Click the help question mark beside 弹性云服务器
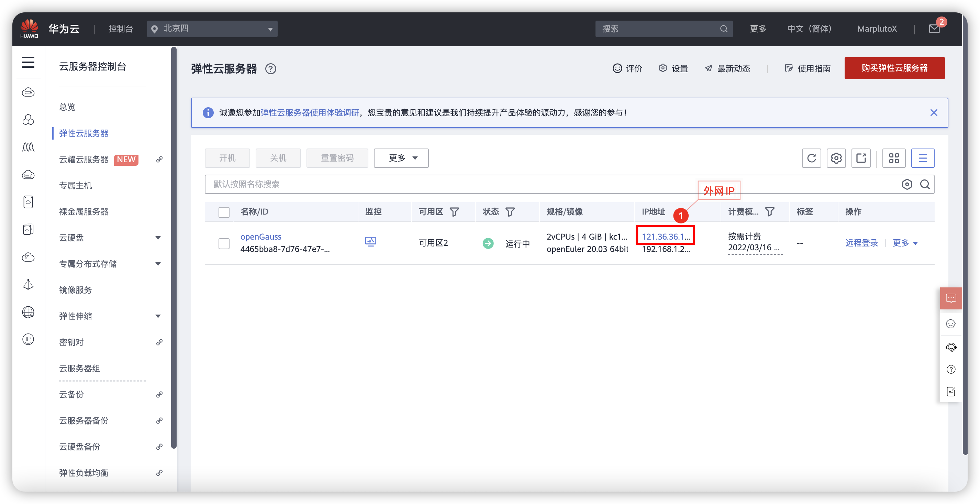980x504 pixels. tap(270, 69)
